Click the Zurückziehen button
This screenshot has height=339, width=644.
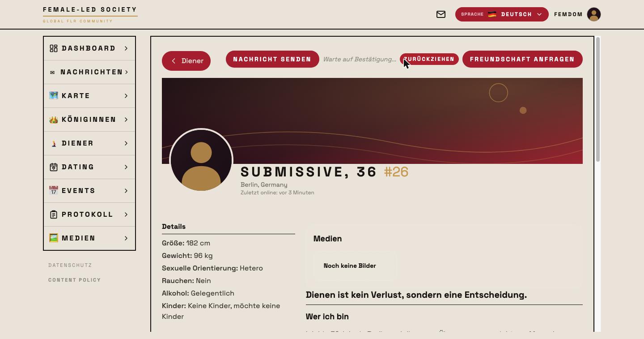click(x=429, y=59)
